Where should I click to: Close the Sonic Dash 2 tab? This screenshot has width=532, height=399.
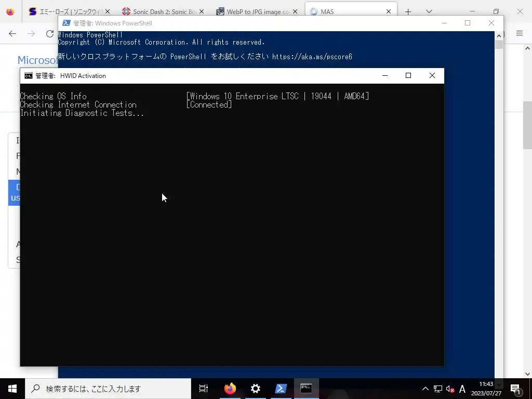pyautogui.click(x=202, y=11)
